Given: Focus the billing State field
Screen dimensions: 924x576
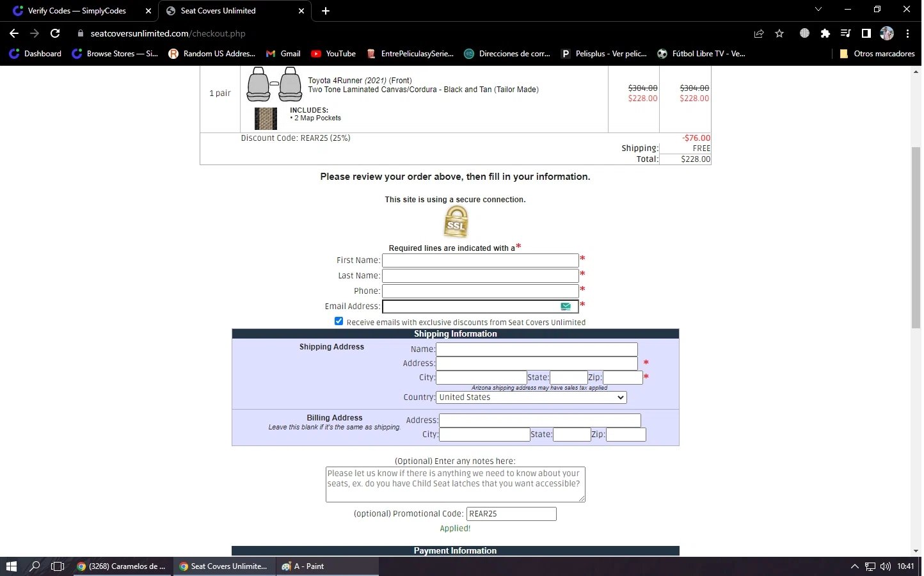Looking at the screenshot, I should (572, 435).
